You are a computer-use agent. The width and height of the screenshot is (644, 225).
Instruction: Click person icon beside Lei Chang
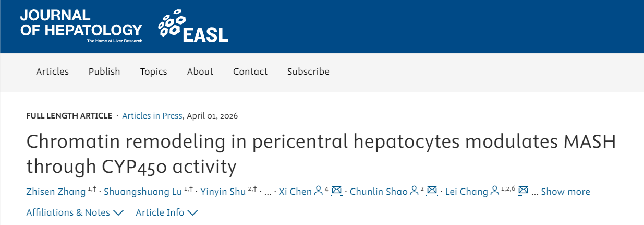494,191
